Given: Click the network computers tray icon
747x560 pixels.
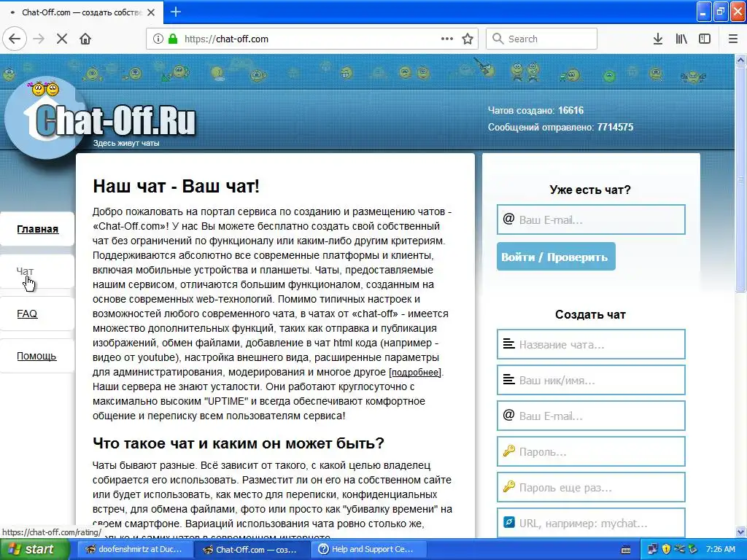Looking at the screenshot, I should click(x=652, y=550).
